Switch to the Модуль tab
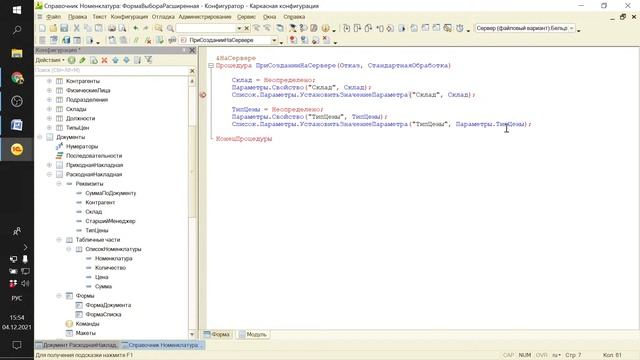The width and height of the screenshot is (640, 360). tap(253, 334)
